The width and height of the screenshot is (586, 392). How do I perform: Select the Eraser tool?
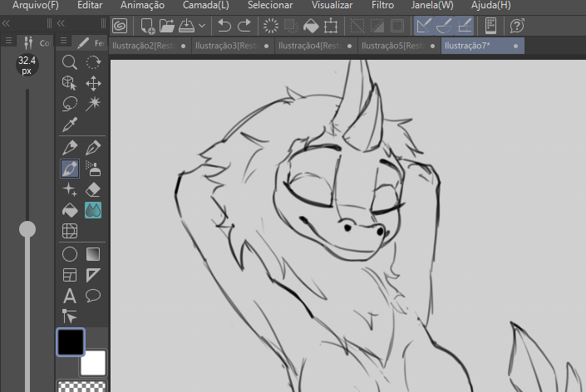click(x=93, y=189)
